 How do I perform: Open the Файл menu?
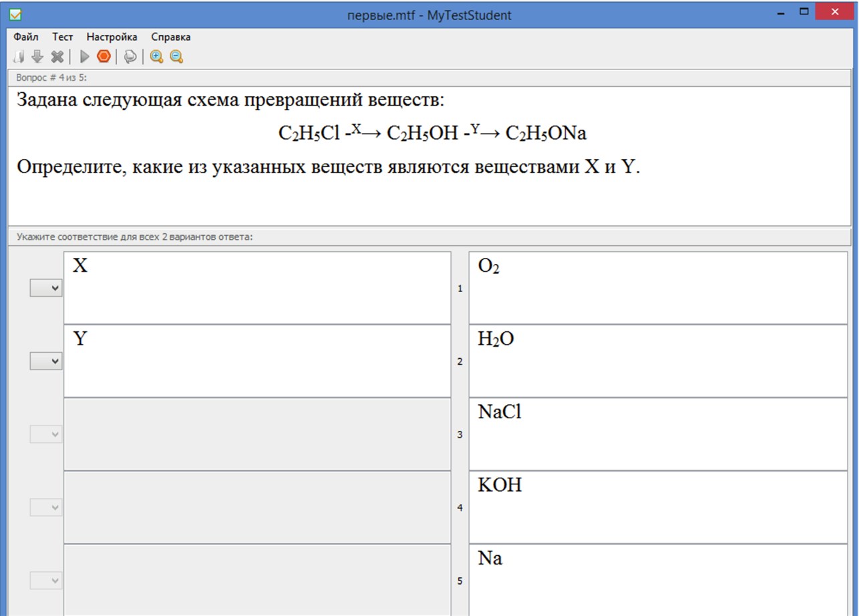(25, 37)
